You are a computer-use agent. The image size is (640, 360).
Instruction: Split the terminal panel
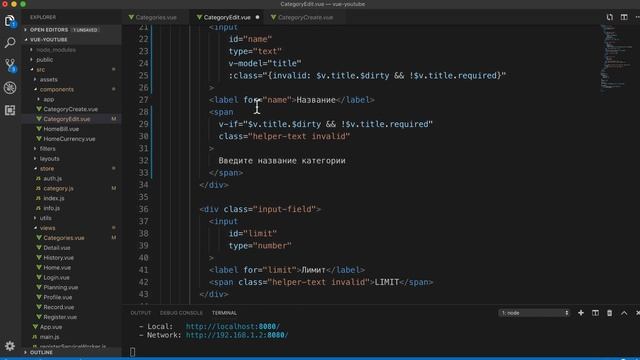coord(595,313)
